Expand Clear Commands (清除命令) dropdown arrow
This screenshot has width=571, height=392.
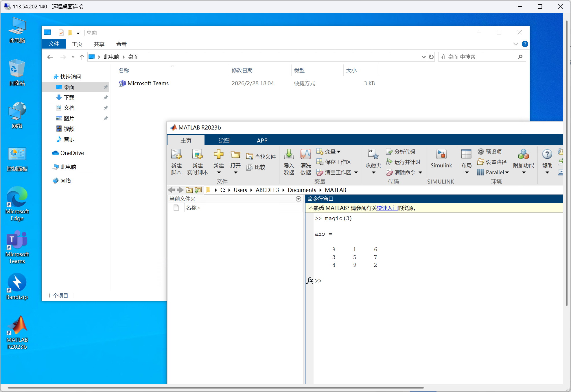[x=420, y=173]
